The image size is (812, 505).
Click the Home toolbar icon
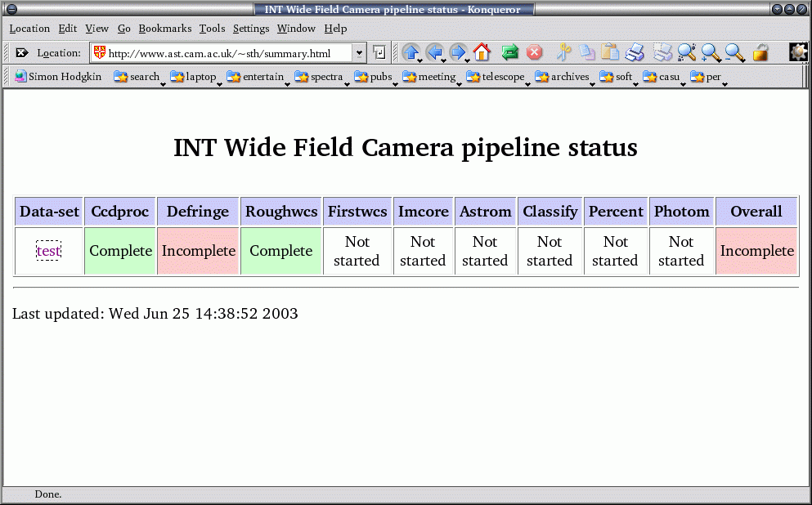(482, 53)
